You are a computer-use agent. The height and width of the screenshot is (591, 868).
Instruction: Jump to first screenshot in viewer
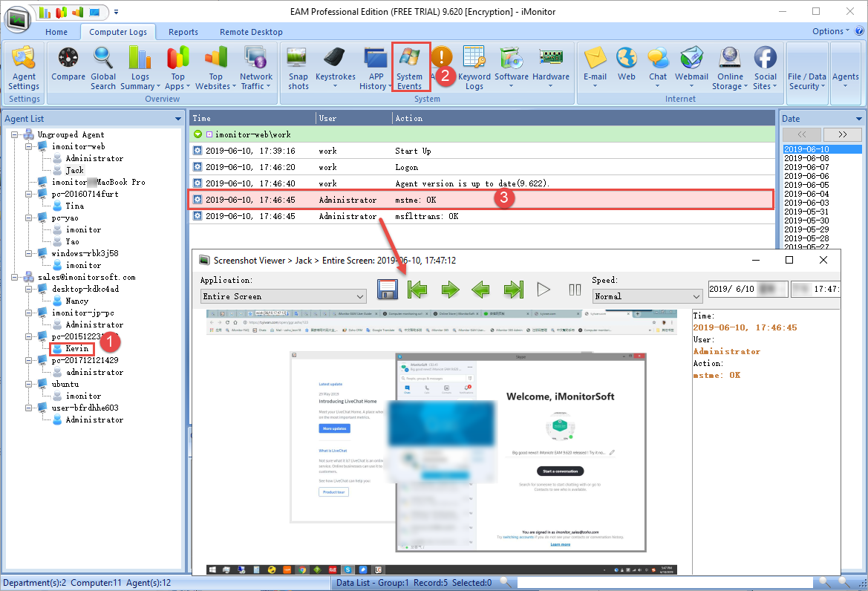pos(417,290)
